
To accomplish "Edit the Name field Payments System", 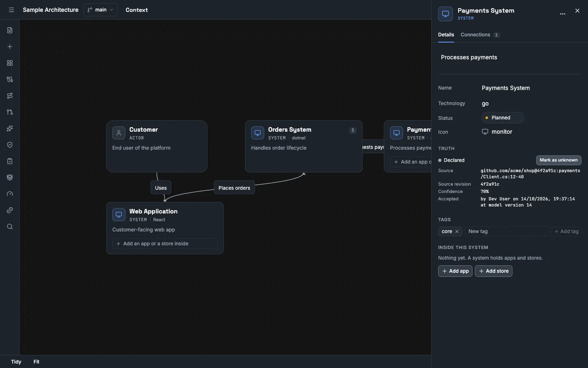I will 531,88.
